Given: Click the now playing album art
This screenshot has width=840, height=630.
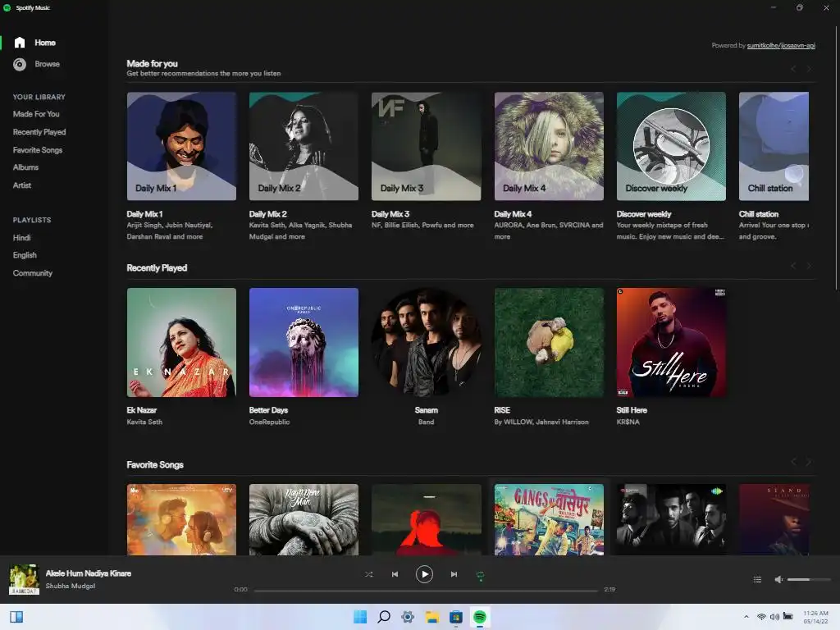Looking at the screenshot, I should 24,579.
